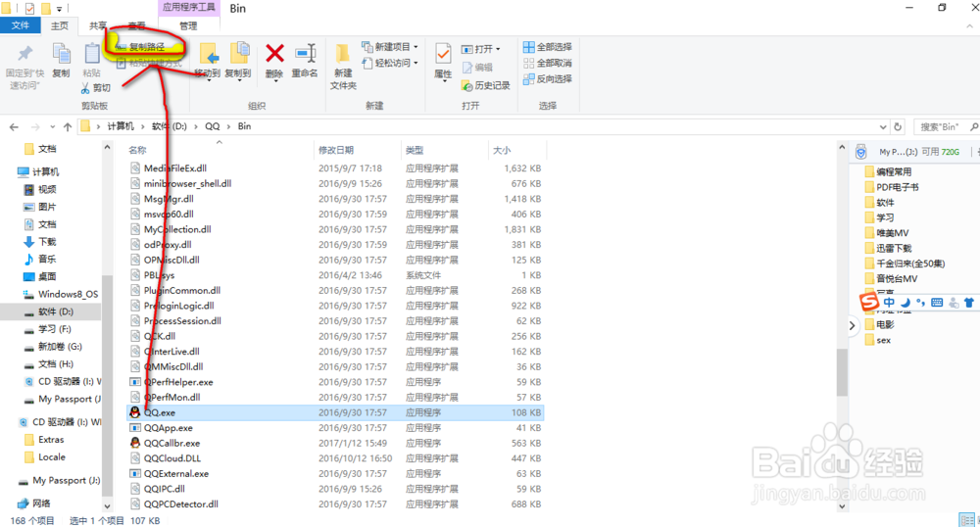
Task: Click the Sogou soft keyboard icon
Action: [936, 303]
